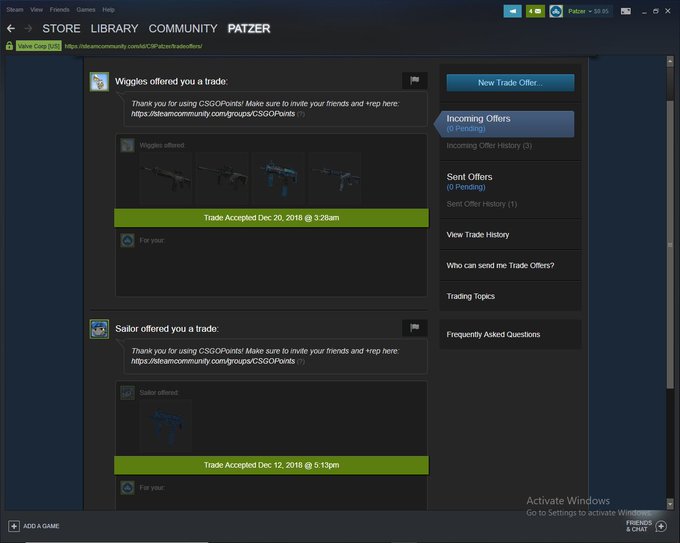Click Wiggles name in trade header
Viewport: 680px width, 543px height.
click(x=130, y=82)
